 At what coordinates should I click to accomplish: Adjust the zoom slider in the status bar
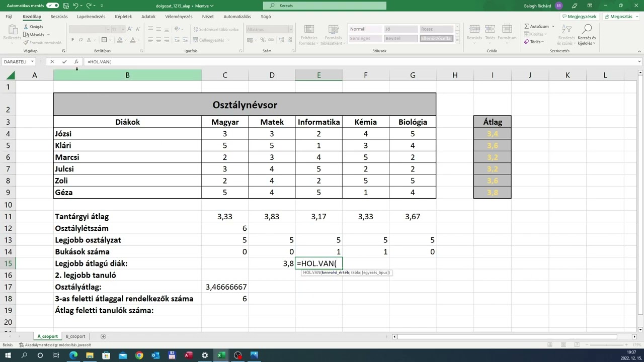(x=607, y=345)
